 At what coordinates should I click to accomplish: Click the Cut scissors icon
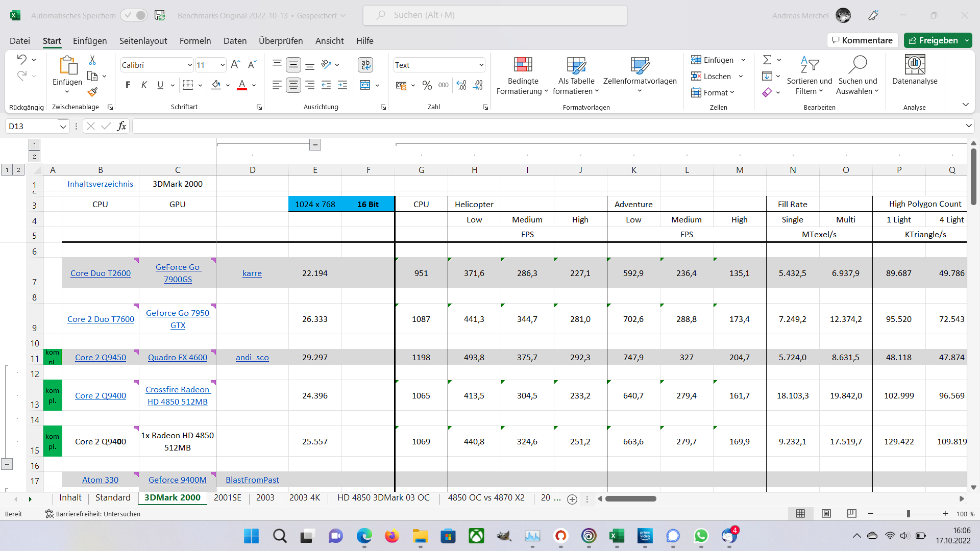pos(92,60)
